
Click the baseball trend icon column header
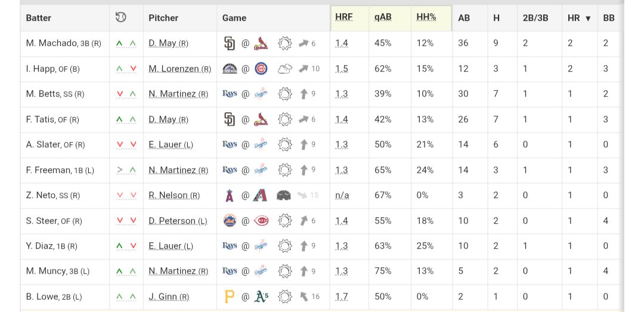(x=120, y=17)
